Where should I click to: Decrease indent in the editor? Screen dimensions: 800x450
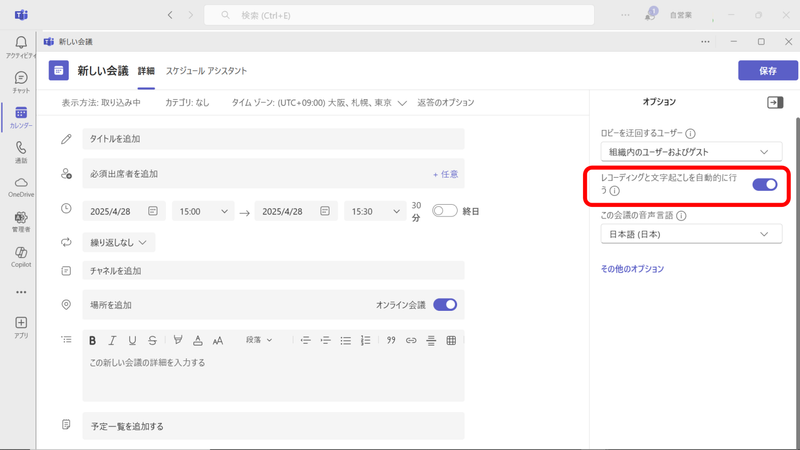305,340
